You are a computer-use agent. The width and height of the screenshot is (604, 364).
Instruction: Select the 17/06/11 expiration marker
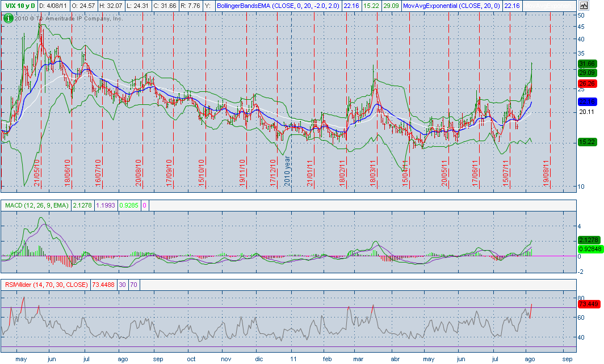475,173
